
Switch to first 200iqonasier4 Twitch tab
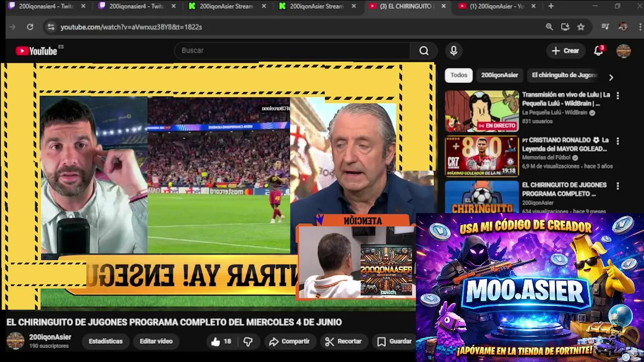click(45, 6)
